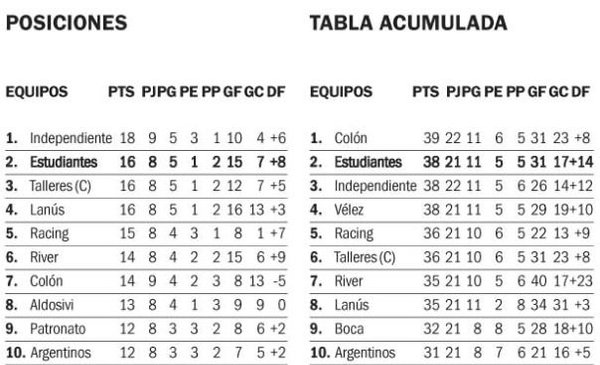Click River in the Posiciones table
600x365 pixels.
(44, 257)
